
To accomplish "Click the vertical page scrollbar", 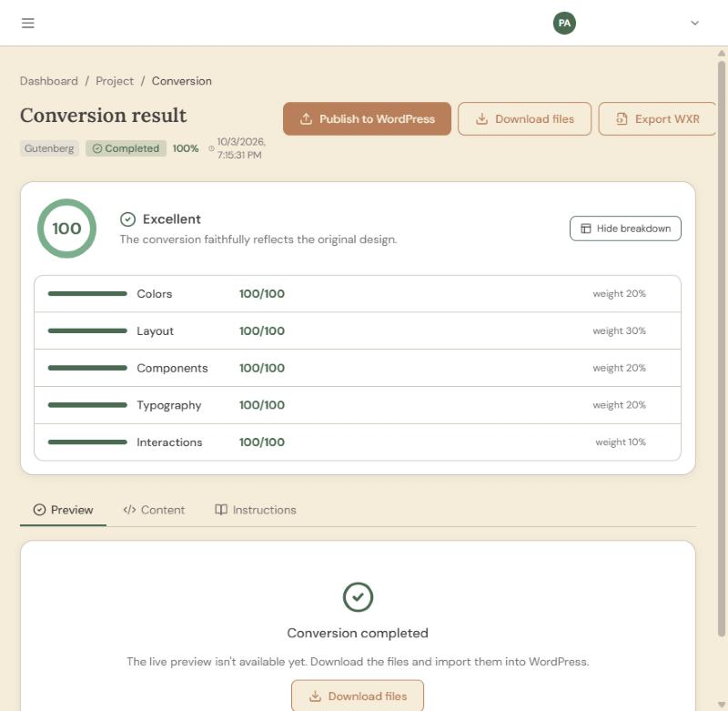I will click(x=721, y=349).
